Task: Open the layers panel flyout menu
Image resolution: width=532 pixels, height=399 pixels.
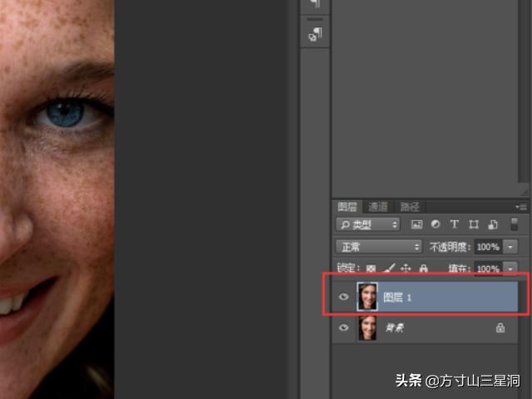Action: pyautogui.click(x=521, y=207)
